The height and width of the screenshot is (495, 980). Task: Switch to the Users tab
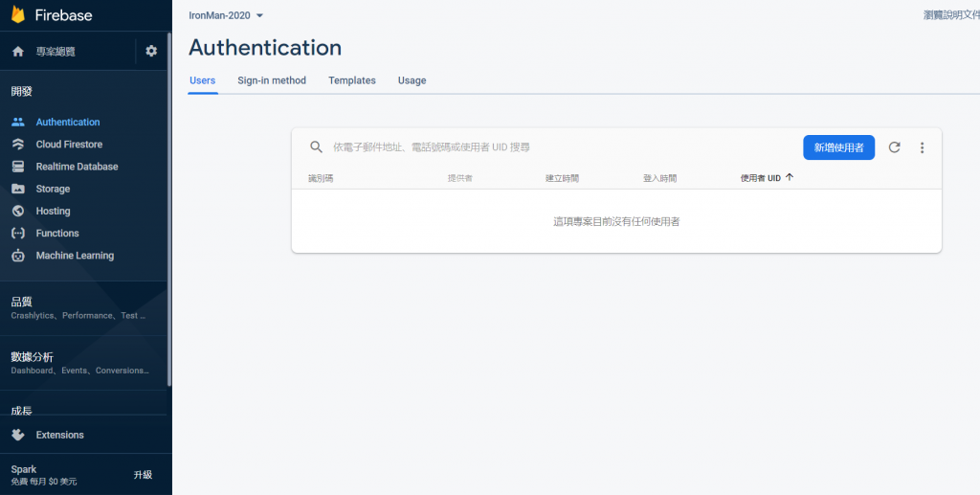click(x=203, y=80)
